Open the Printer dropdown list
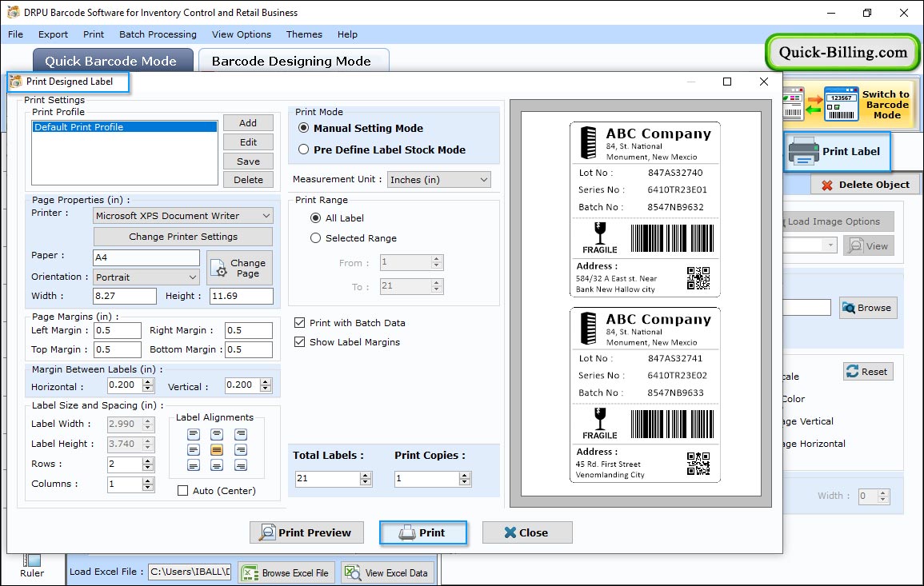Screen dimensions: 924x586 pyautogui.click(x=182, y=216)
